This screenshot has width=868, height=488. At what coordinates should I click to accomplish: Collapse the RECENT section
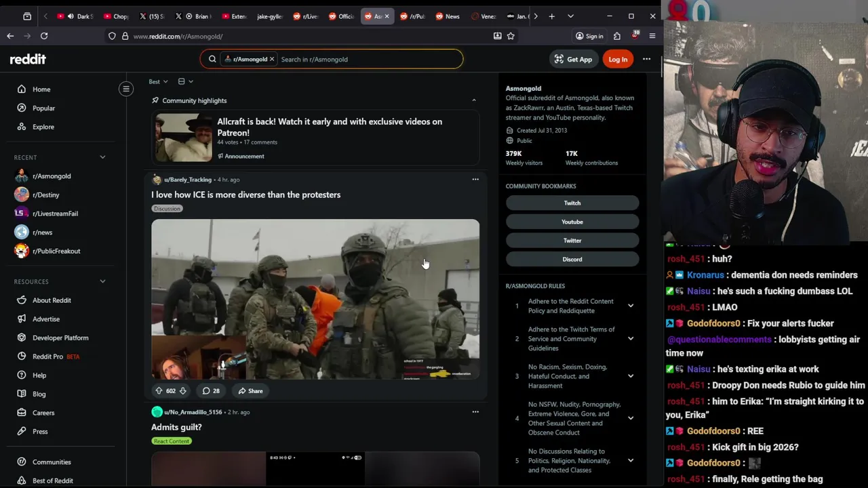(102, 157)
